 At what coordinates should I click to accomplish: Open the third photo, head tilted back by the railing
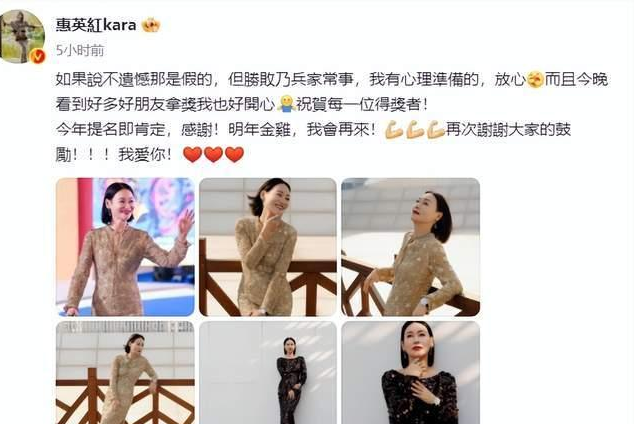pyautogui.click(x=410, y=247)
